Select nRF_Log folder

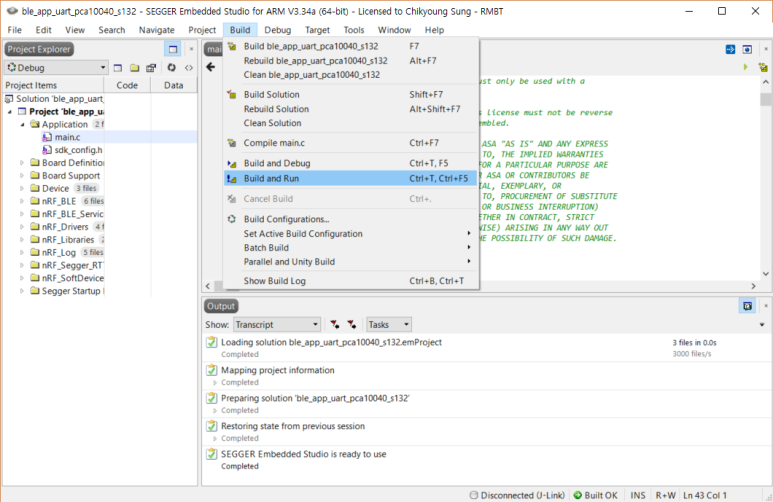[x=59, y=252]
